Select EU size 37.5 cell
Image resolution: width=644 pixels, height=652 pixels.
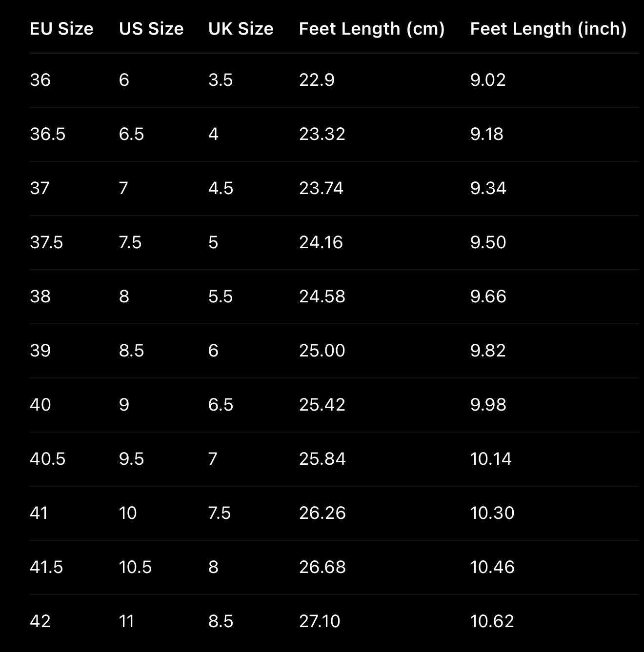click(x=46, y=242)
